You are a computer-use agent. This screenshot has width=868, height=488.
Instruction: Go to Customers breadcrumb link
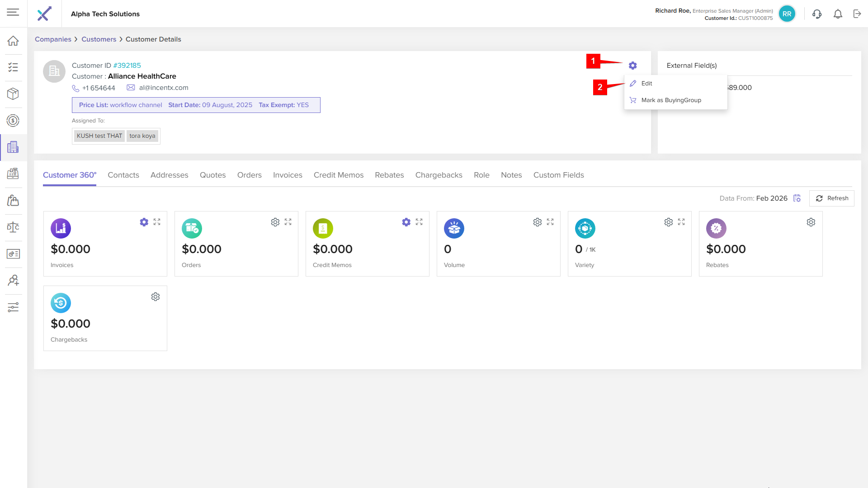(x=99, y=39)
